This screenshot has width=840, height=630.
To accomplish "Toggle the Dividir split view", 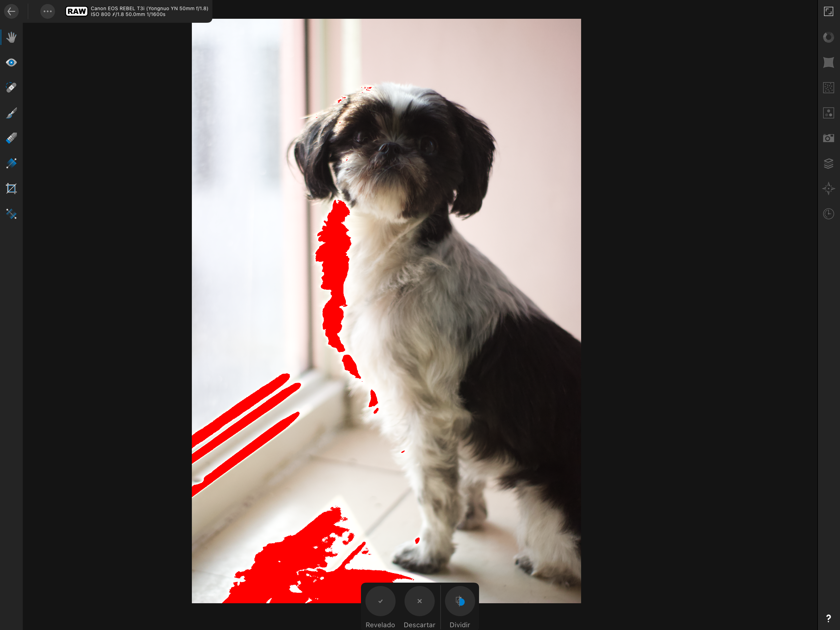I will (x=460, y=607).
